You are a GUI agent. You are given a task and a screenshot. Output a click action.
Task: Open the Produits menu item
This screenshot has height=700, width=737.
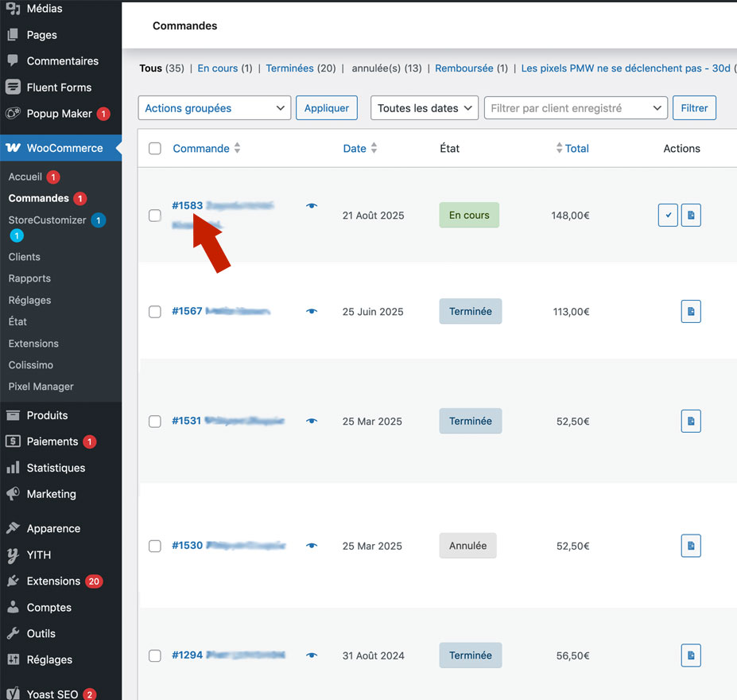click(47, 415)
